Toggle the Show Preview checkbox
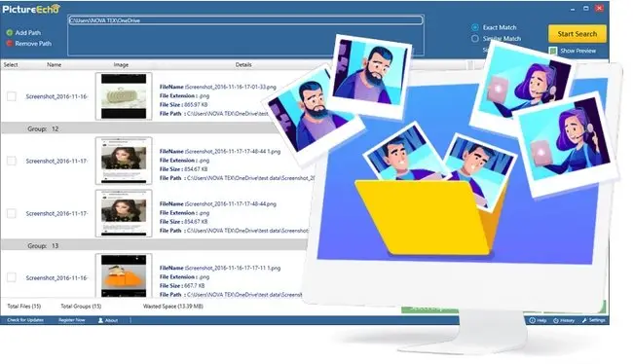This screenshot has width=633, height=364. tap(553, 51)
